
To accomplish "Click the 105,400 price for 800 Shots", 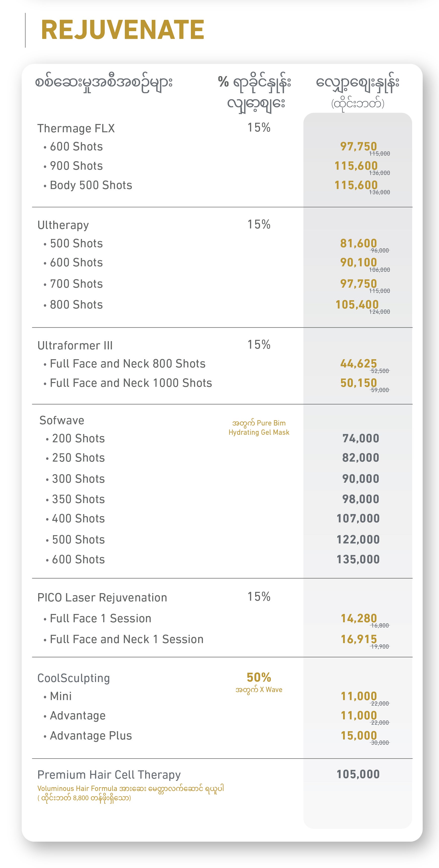I will tap(357, 305).
